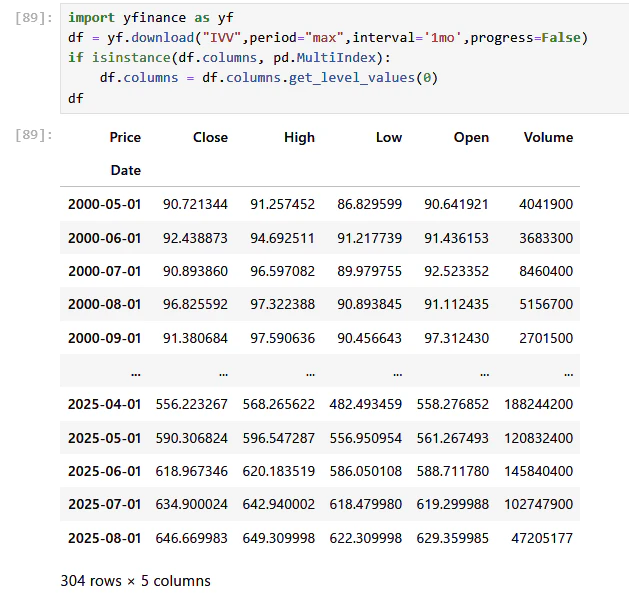Click Volume value 102747900
The height and width of the screenshot is (596, 629).
point(538,504)
